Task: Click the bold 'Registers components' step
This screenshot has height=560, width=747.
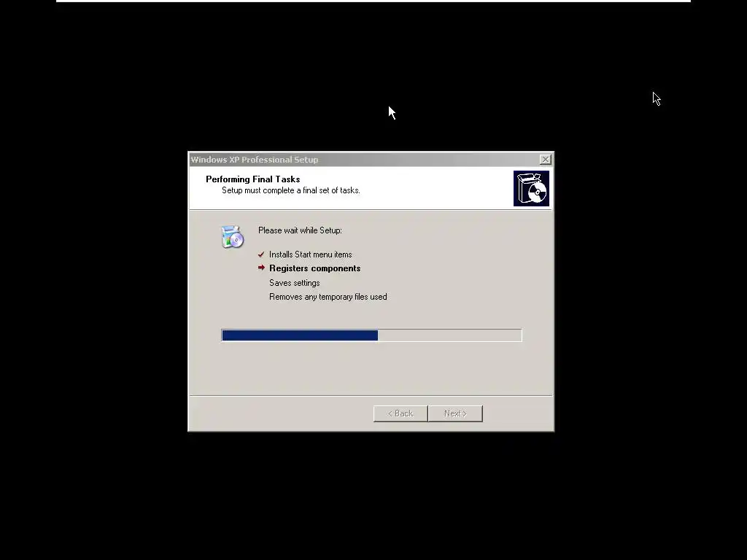Action: 315,268
